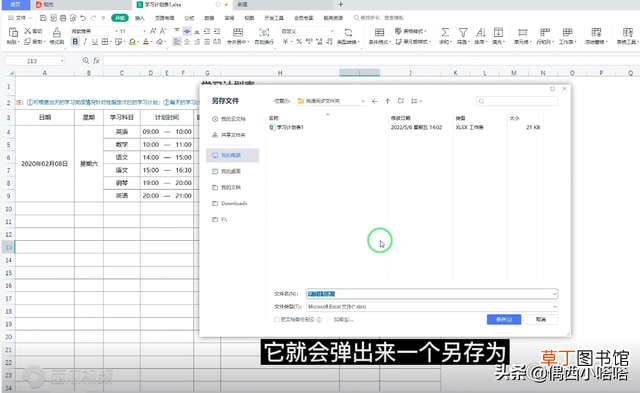The image size is (640, 393).
Task: Toggle italic formatting (I)
Action: [x=85, y=42]
